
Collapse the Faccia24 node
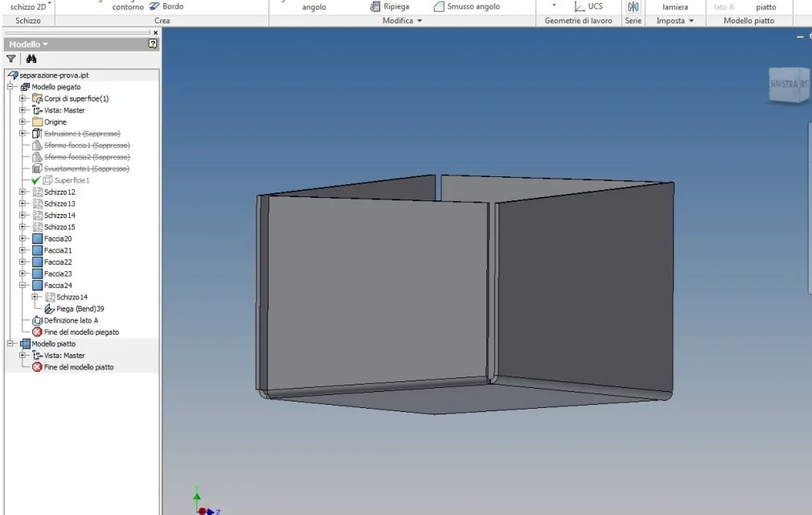pos(23,285)
